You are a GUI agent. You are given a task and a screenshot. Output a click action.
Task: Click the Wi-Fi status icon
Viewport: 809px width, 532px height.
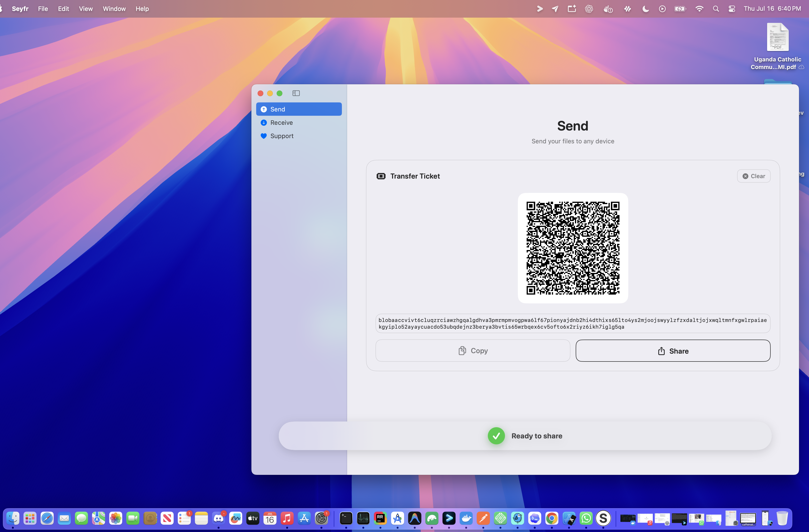699,9
